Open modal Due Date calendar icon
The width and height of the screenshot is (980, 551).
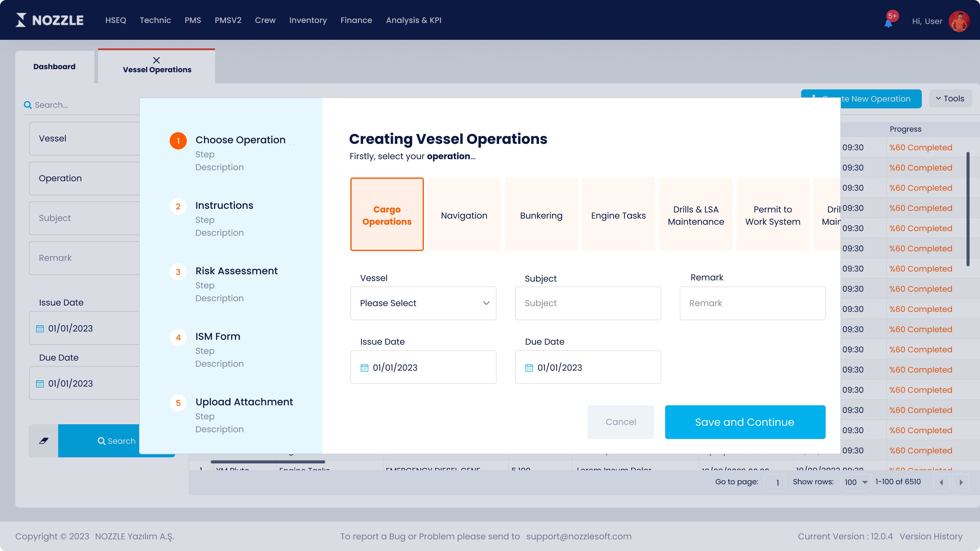[x=529, y=368]
